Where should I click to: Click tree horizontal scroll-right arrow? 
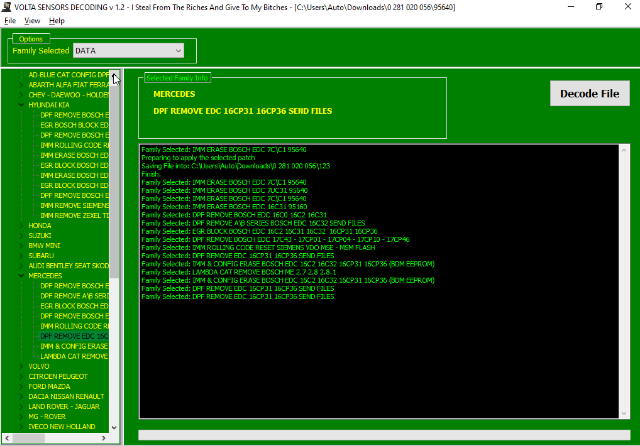tap(104, 438)
